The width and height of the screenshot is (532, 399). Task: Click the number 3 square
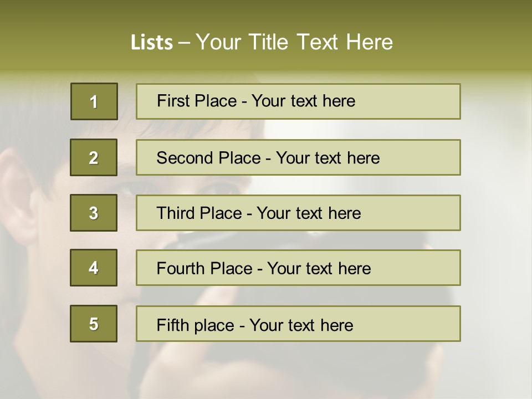pos(94,213)
